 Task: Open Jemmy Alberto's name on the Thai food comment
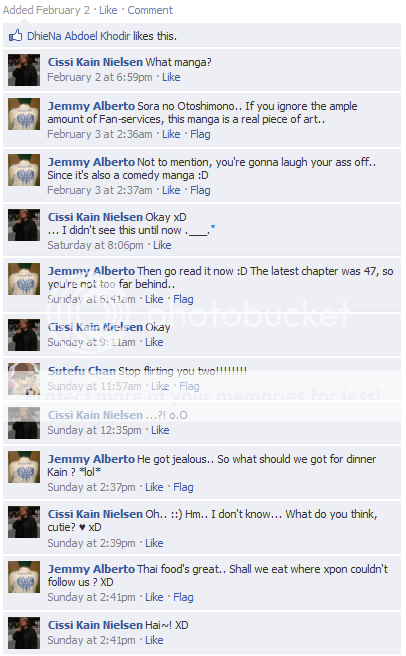pyautogui.click(x=91, y=569)
